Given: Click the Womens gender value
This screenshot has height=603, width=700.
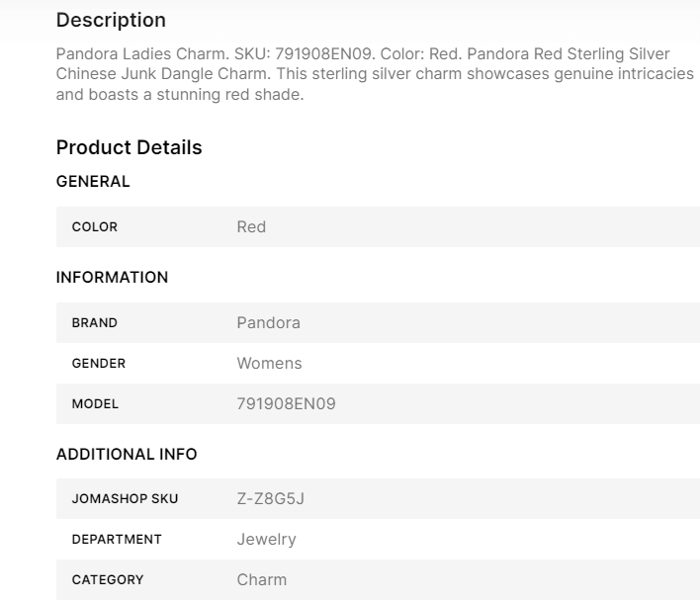Looking at the screenshot, I should click(269, 364).
